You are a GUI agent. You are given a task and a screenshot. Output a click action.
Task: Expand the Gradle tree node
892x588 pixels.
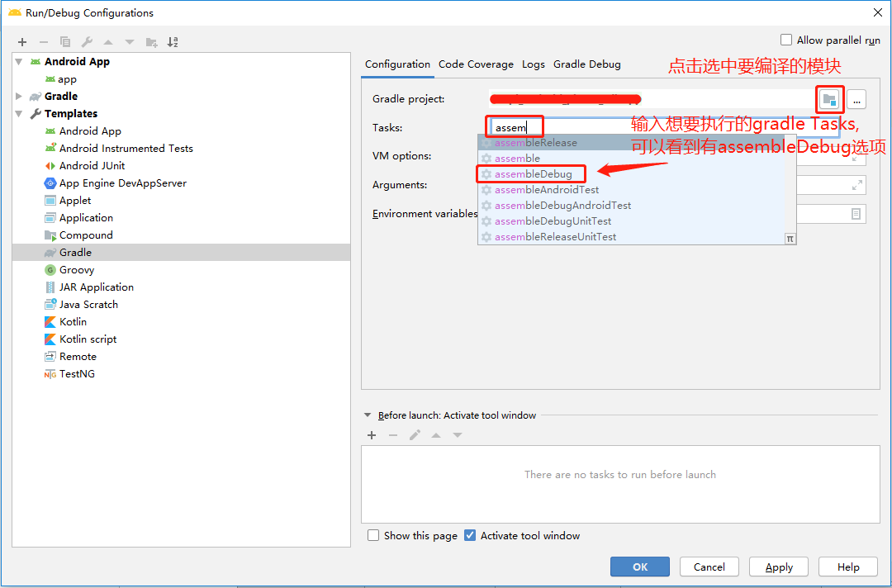(19, 96)
